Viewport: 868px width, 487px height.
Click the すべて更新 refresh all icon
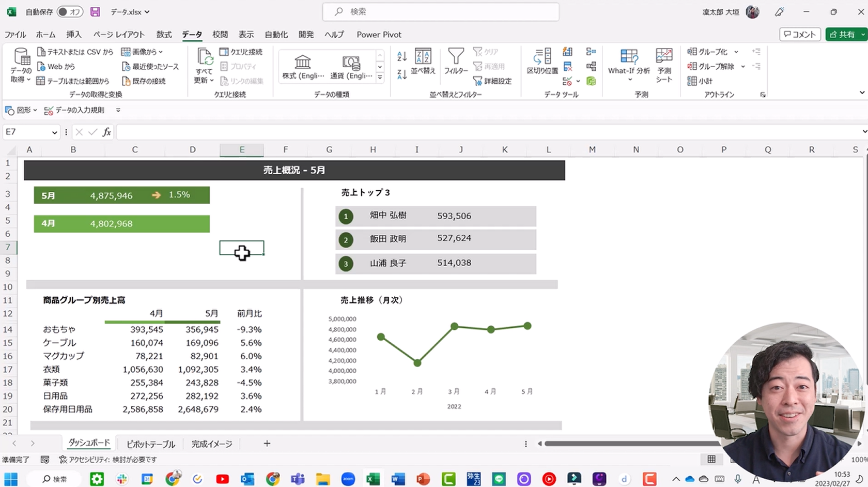[x=204, y=57]
